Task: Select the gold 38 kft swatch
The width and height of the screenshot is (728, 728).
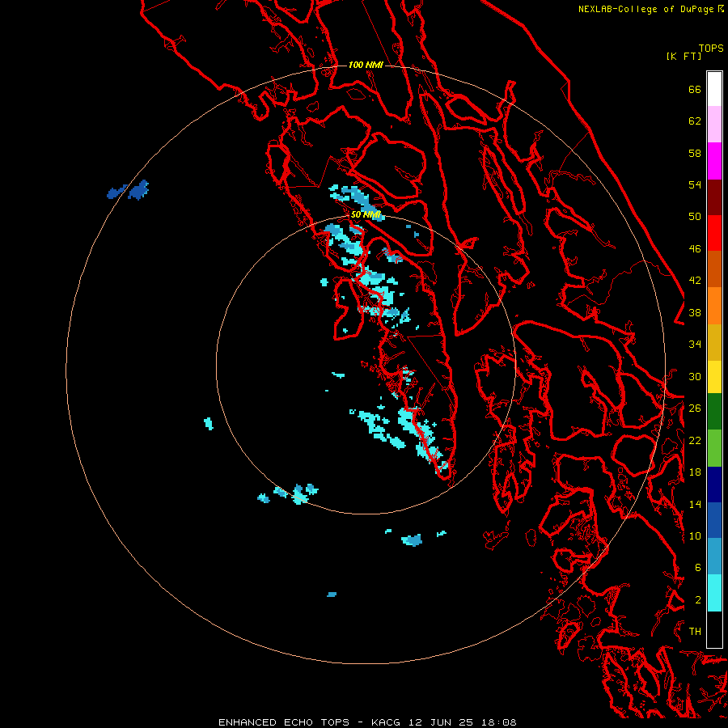Action: tap(714, 342)
